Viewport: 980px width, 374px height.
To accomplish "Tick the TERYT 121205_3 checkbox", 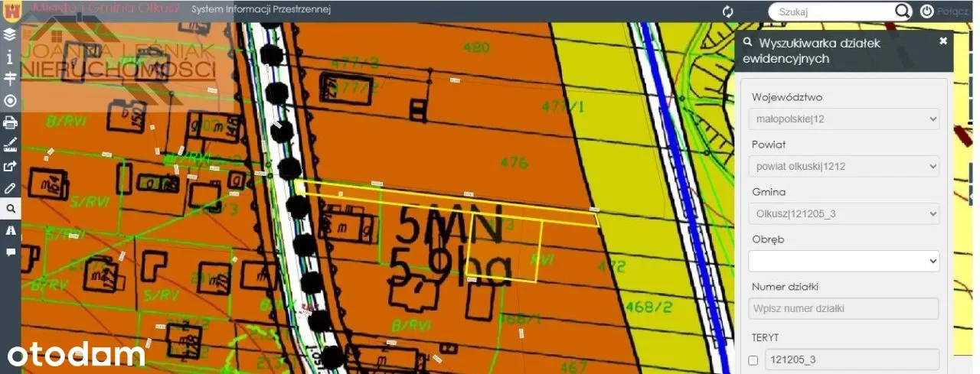I will [x=753, y=360].
